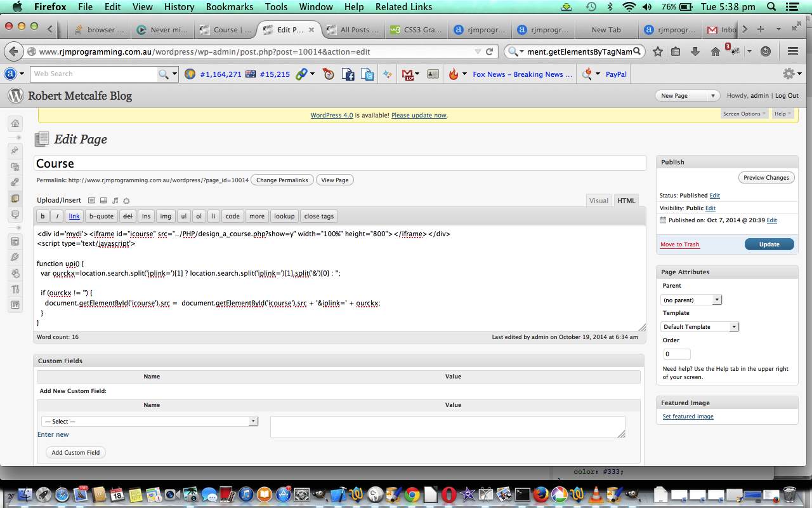Open the Firefox hamburger menu
This screenshot has width=812, height=508.
[x=792, y=51]
